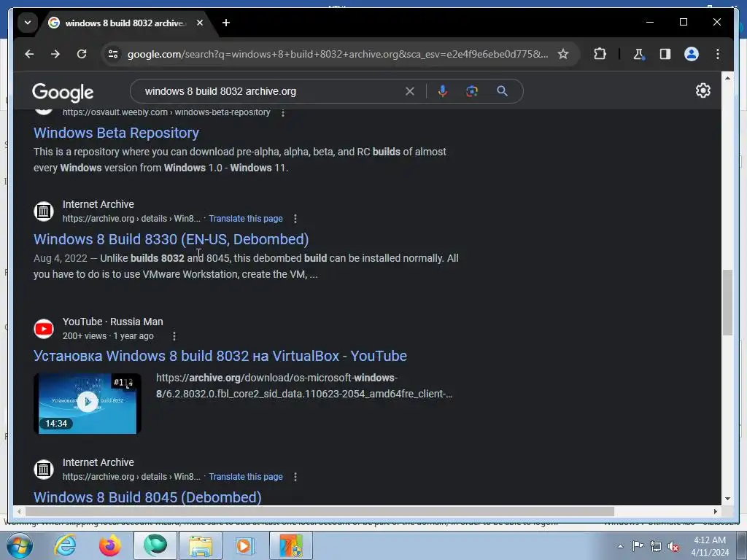This screenshot has width=747, height=560.
Task: Open more options for YouTube Russia Man result
Action: coord(174,336)
